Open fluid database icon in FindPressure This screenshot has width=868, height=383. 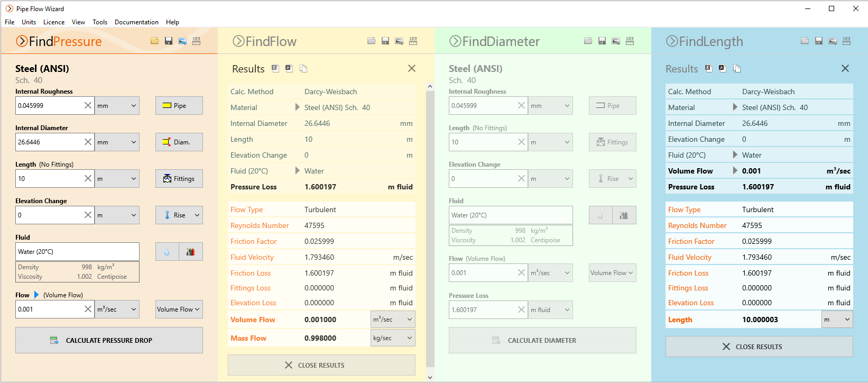(x=191, y=252)
